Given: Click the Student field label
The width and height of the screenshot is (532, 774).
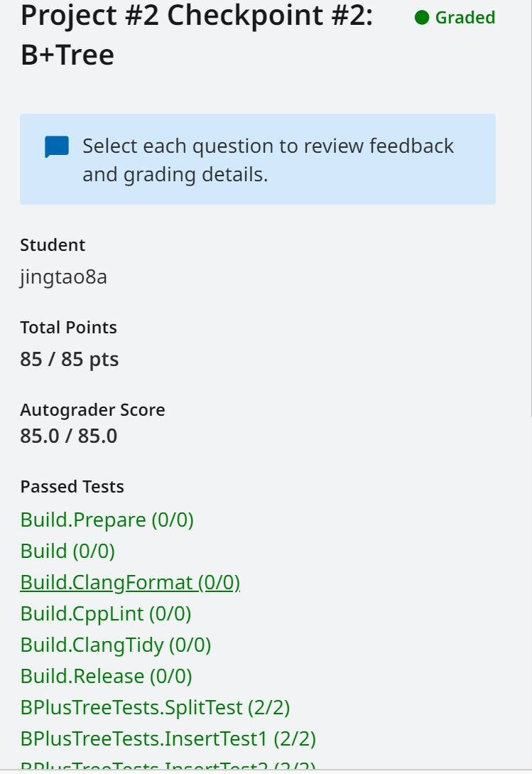Looking at the screenshot, I should point(53,244).
